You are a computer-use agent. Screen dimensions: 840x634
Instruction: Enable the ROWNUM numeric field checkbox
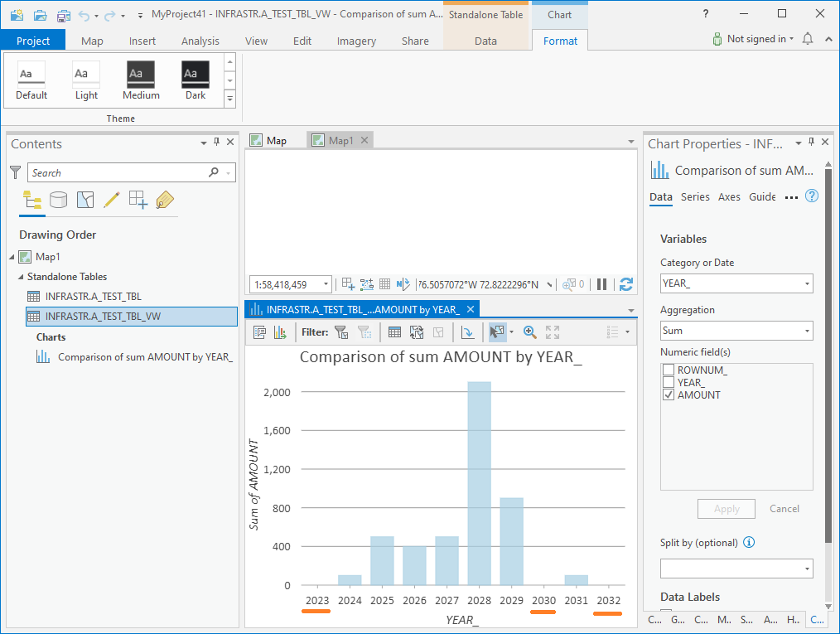tap(669, 370)
